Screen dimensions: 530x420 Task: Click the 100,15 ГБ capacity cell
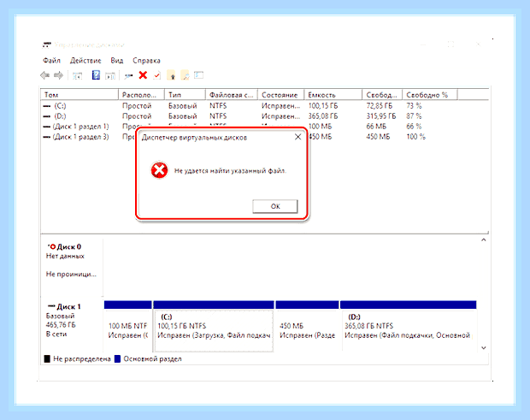pyautogui.click(x=323, y=106)
